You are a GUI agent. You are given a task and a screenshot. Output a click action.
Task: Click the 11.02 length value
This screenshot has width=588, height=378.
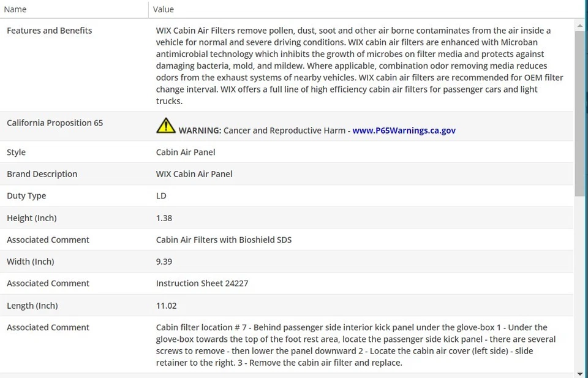click(166, 306)
